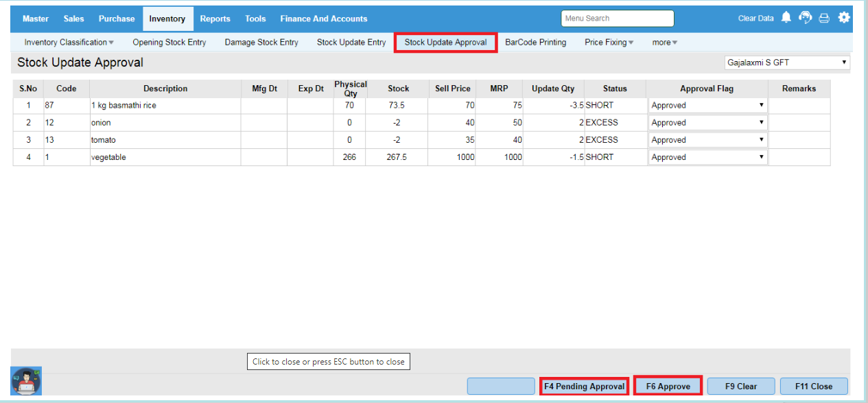Viewport: 868px width, 403px height.
Task: Open Approval Flag dropdown for tomato
Action: pos(707,140)
